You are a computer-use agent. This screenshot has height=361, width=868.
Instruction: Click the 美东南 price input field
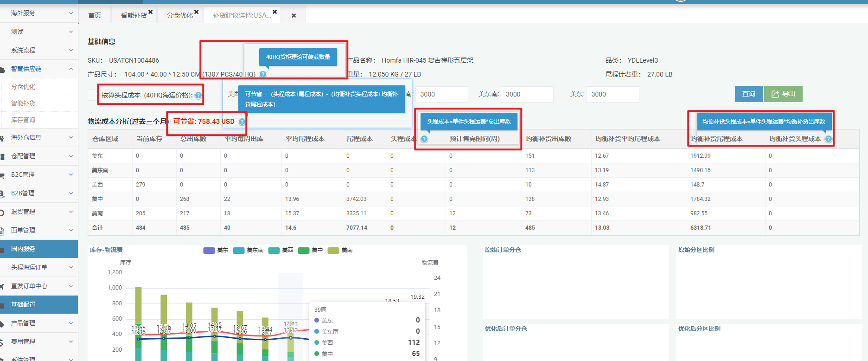(x=527, y=94)
